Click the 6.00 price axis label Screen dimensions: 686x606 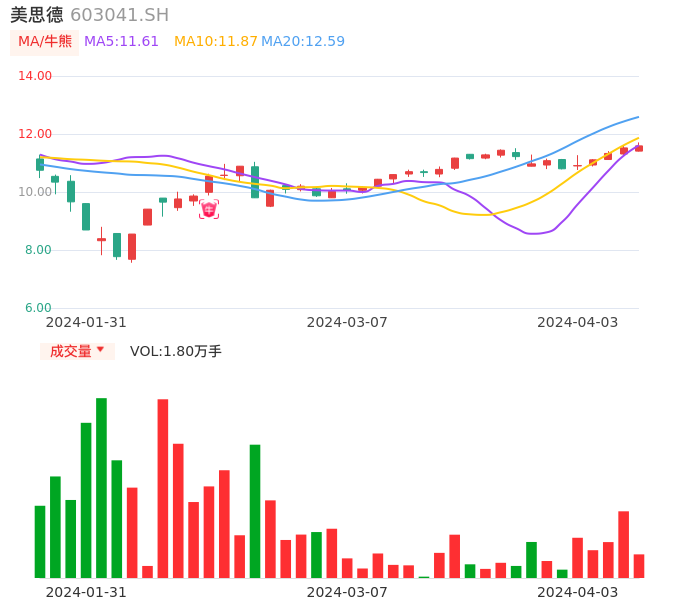[38, 308]
